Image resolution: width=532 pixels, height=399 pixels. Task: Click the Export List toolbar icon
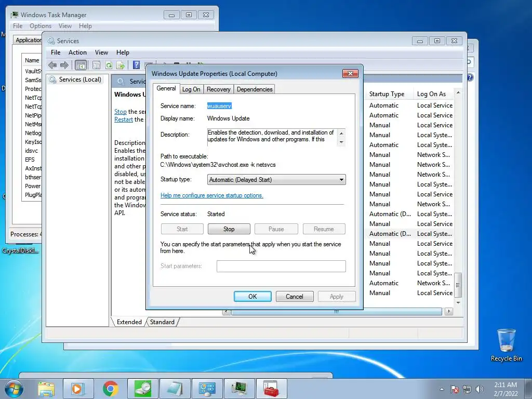pos(121,65)
